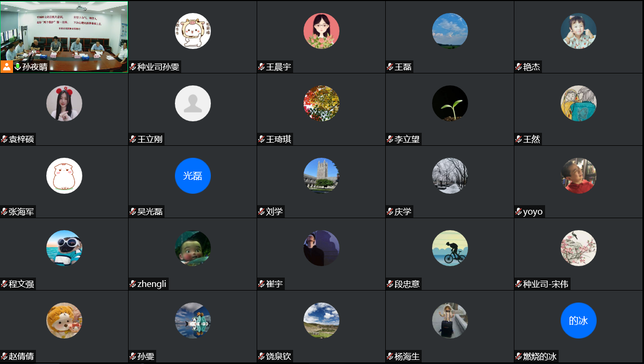Select 程文强's dog with goggles avatar
The height and width of the screenshot is (364, 644).
tap(64, 248)
